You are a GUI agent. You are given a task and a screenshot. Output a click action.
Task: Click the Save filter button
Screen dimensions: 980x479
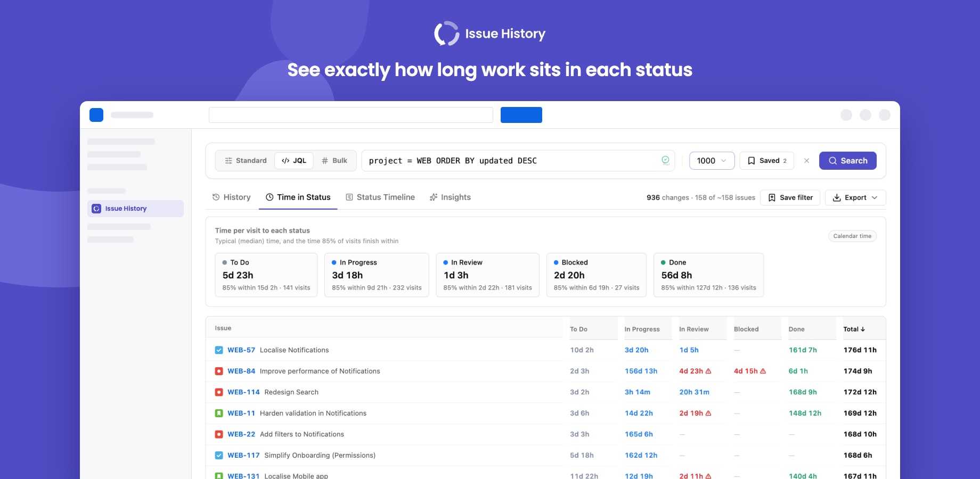790,197
